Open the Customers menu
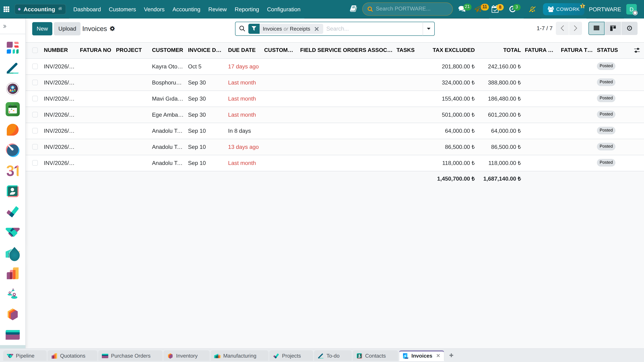This screenshot has height=362, width=644. point(122,9)
